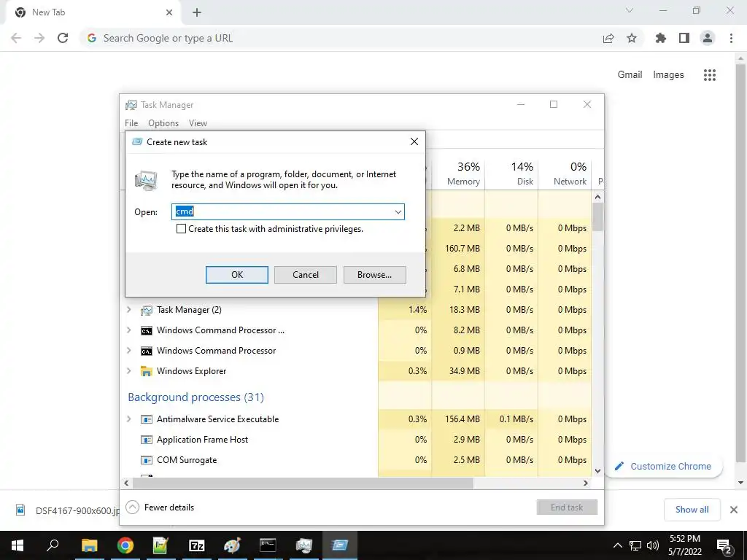
Task: Select the Task Manager (2) process icon
Action: [x=146, y=310]
